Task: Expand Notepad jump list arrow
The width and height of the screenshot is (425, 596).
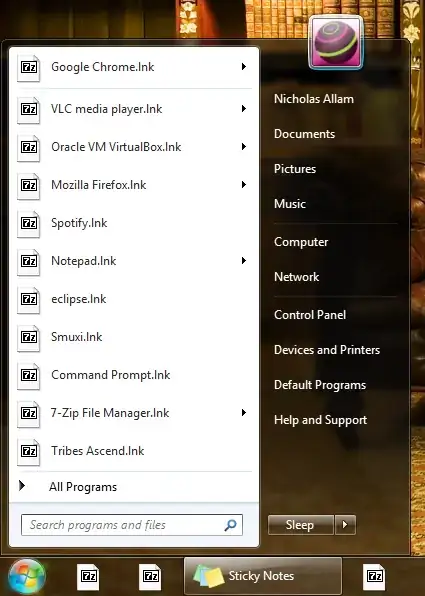Action: pos(244,261)
